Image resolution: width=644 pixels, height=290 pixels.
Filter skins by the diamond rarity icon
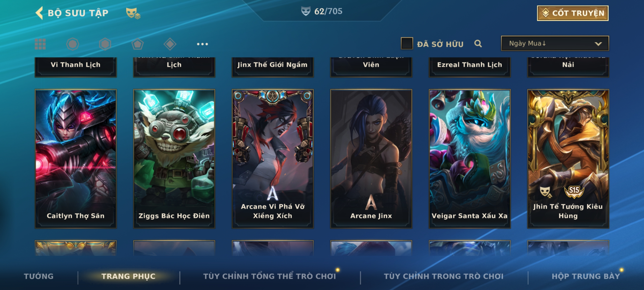(170, 44)
